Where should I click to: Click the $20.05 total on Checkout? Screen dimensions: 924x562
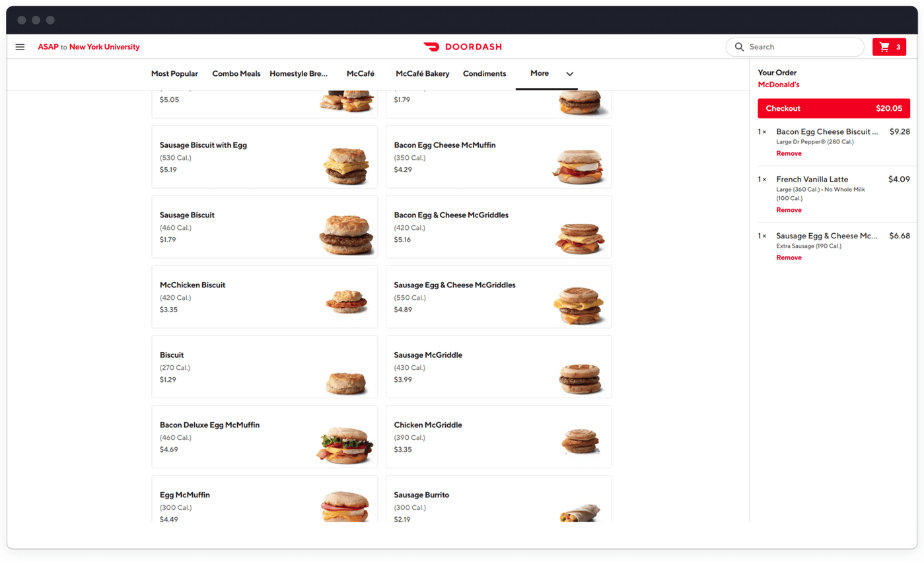(889, 108)
